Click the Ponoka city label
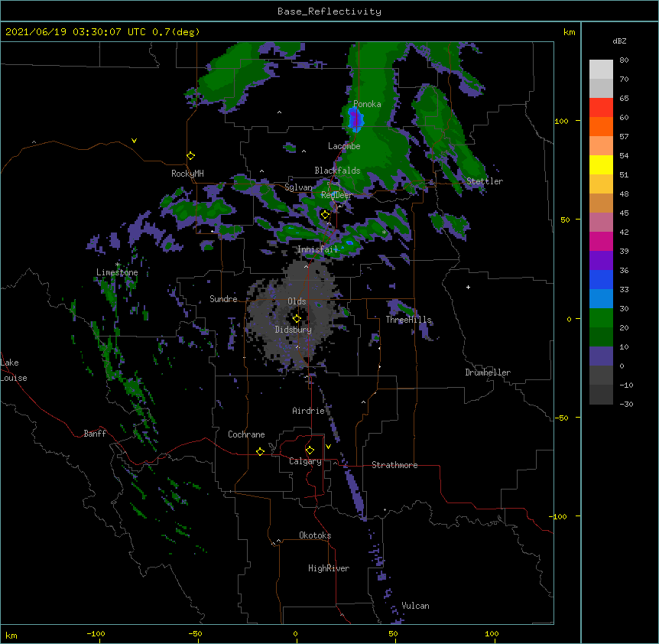Viewport: 659px width, 644px height. [367, 104]
